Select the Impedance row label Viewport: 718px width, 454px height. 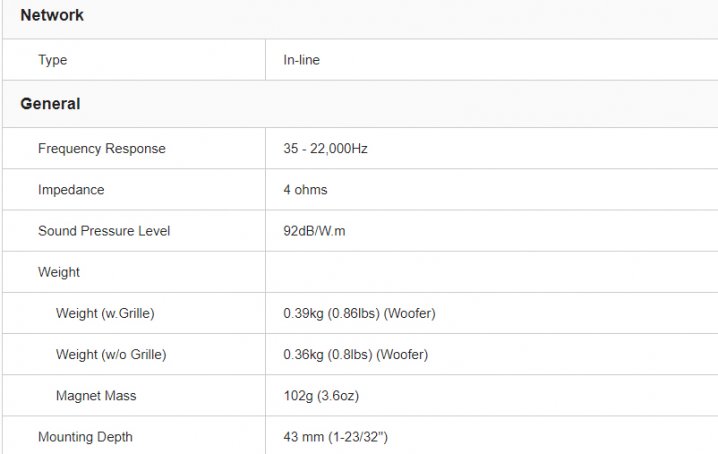(71, 190)
